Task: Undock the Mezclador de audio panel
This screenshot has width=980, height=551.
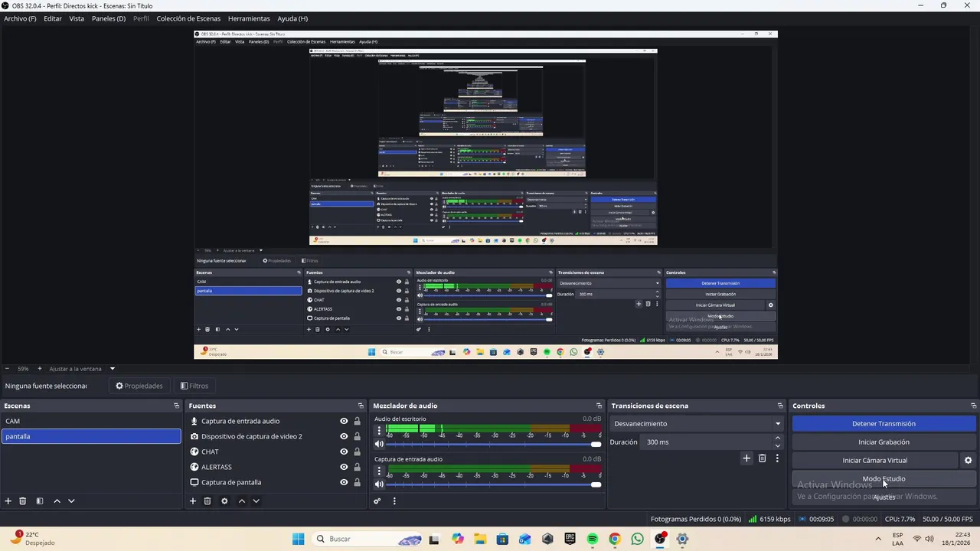Action: tap(599, 406)
